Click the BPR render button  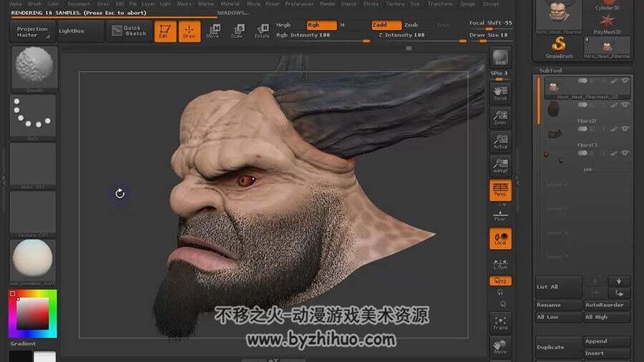(x=500, y=57)
